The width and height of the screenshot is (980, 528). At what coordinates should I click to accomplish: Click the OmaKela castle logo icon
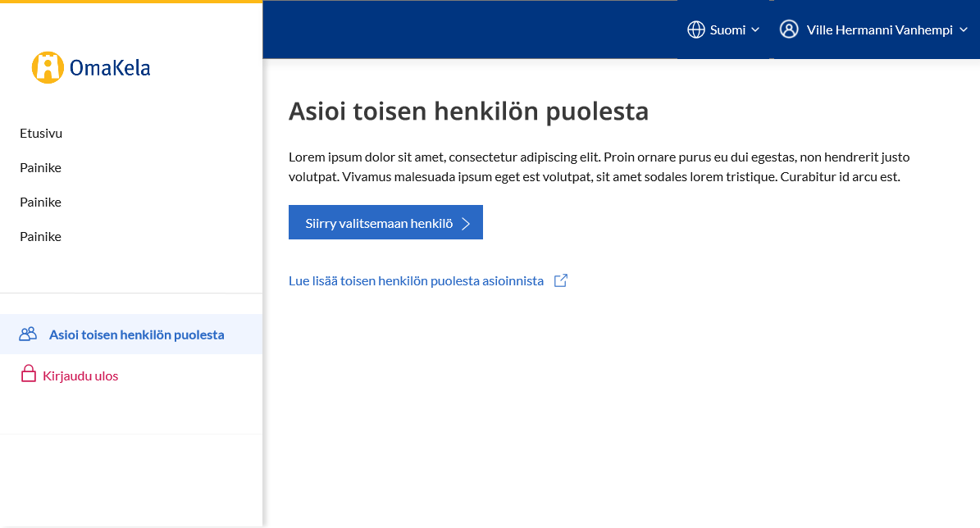pyautogui.click(x=48, y=67)
